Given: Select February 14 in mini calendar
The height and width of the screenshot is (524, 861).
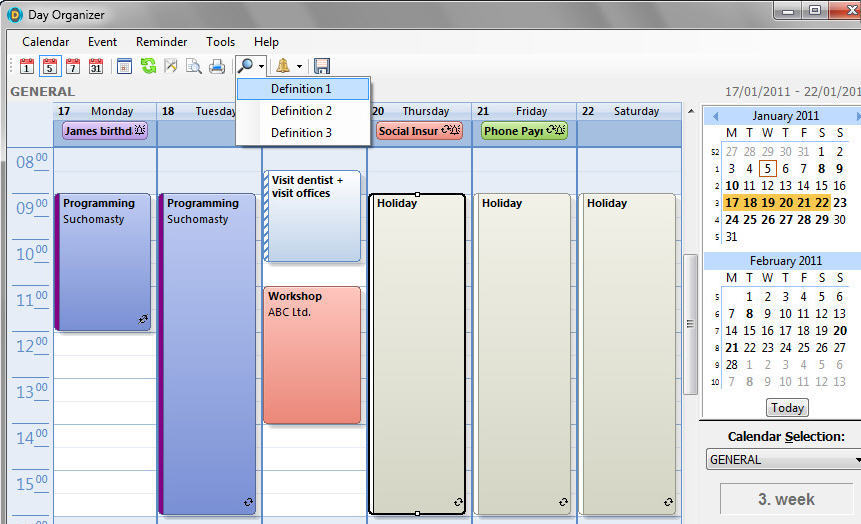Looking at the screenshot, I should click(x=731, y=331).
